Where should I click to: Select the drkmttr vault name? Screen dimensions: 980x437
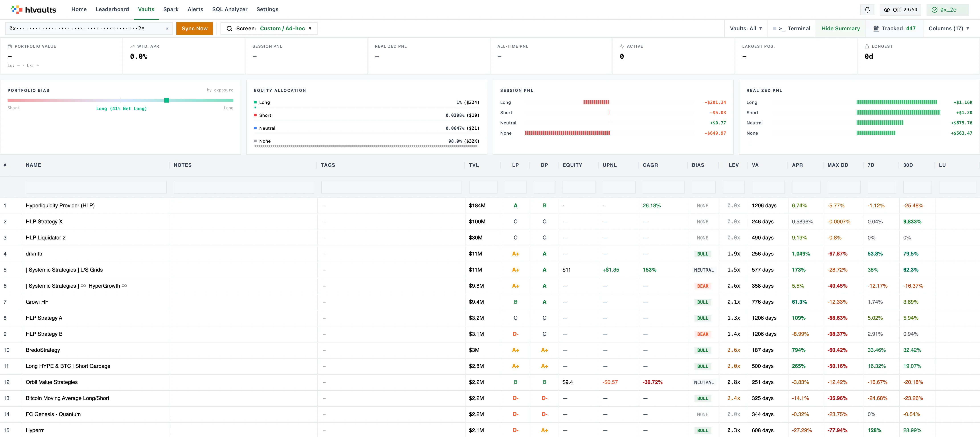pos(34,254)
